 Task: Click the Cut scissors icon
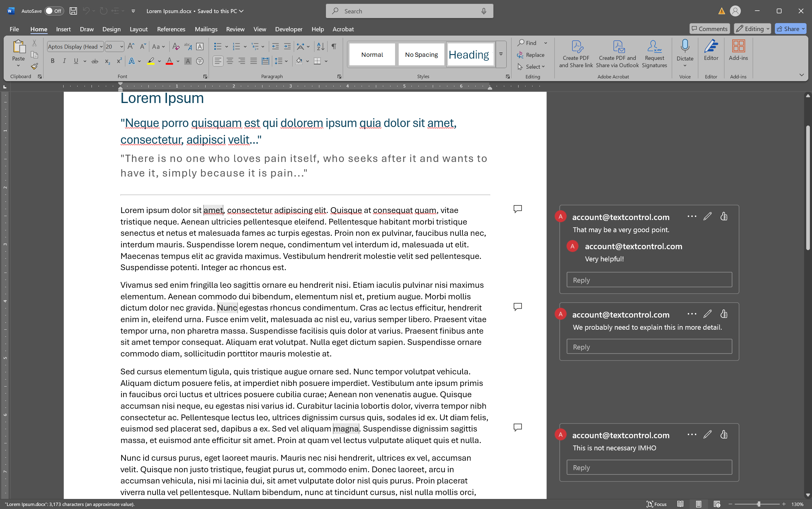pos(34,43)
